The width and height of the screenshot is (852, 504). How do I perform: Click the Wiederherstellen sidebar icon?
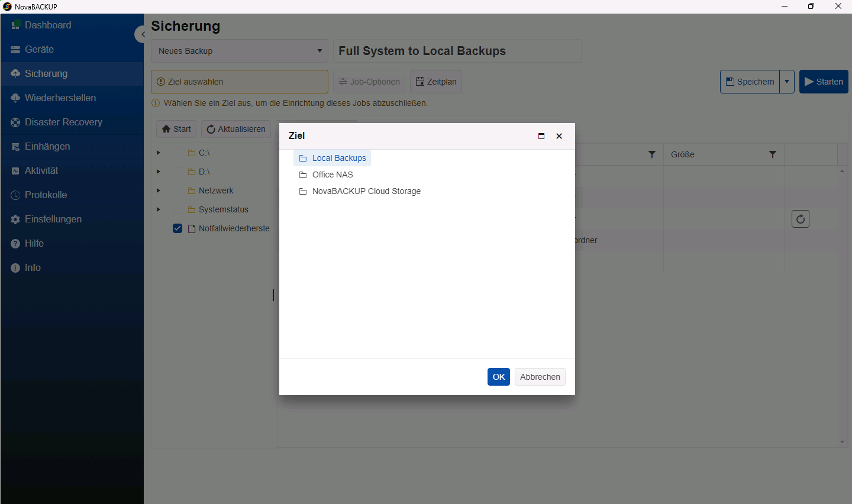15,98
